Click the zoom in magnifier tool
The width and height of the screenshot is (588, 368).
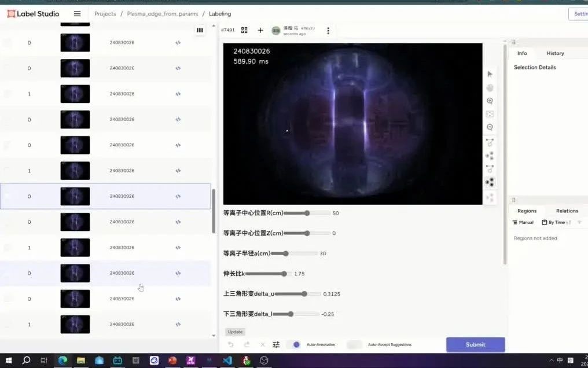[490, 101]
